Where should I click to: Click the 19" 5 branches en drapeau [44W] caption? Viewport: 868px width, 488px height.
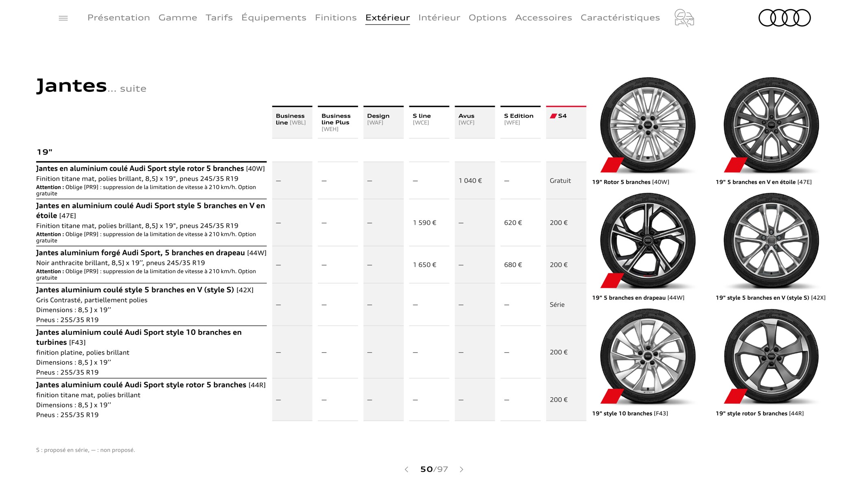pos(638,298)
